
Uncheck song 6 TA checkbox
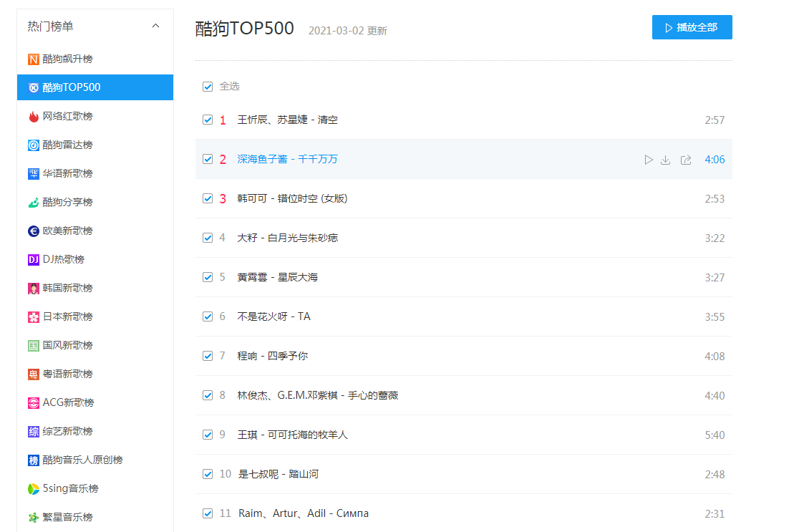208,316
